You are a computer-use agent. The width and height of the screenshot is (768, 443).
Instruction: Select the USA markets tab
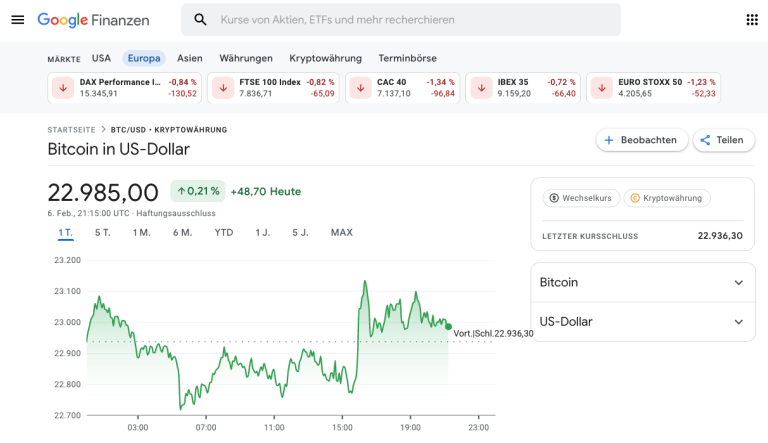(x=101, y=58)
